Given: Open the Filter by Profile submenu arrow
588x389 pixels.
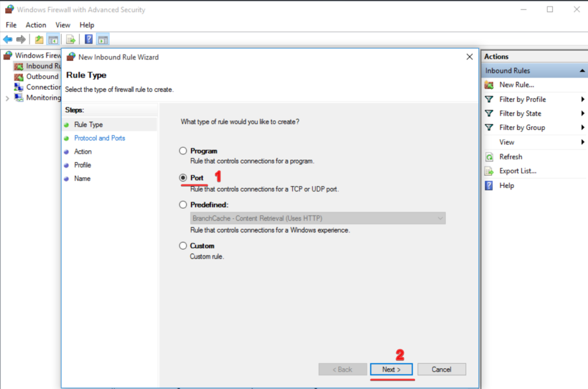Looking at the screenshot, I should pos(582,99).
